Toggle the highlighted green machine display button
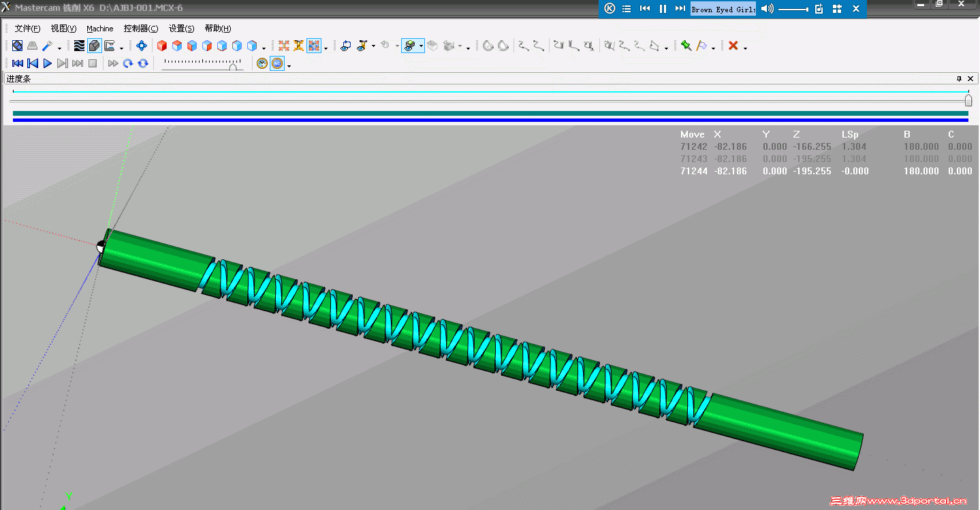 click(x=409, y=46)
